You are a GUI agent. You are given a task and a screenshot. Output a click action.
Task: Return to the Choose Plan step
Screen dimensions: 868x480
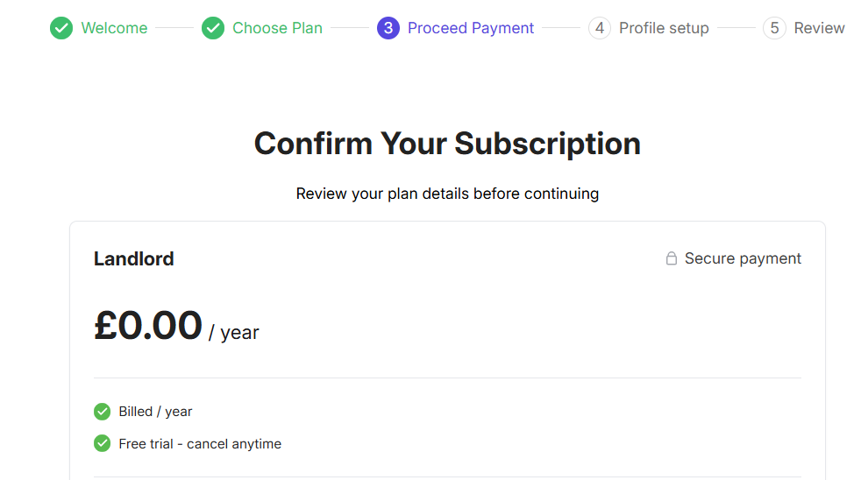pos(277,28)
